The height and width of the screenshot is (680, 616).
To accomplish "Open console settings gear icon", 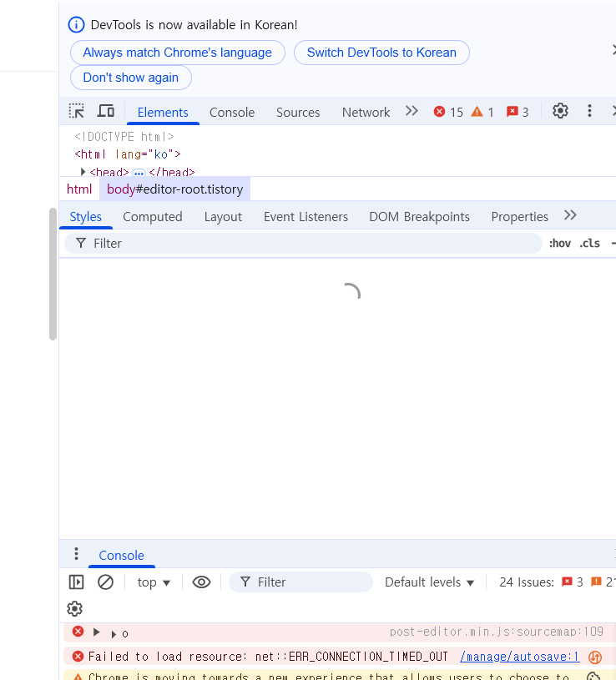I will (74, 609).
